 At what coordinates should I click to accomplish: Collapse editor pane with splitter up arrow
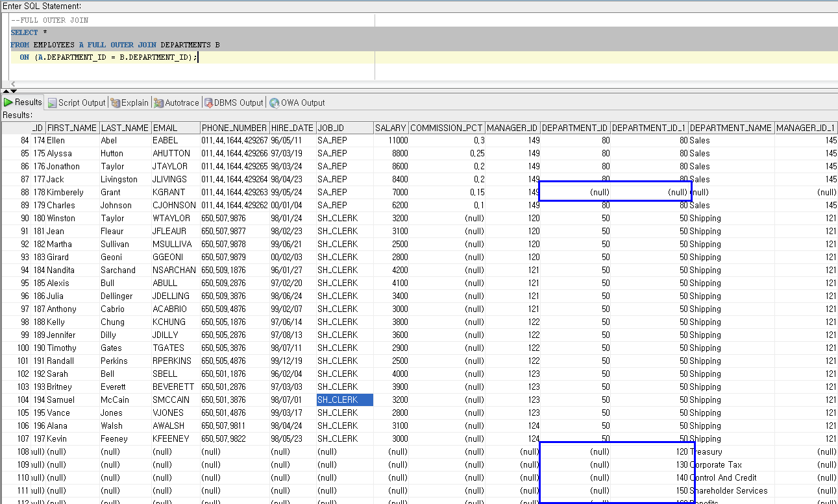pyautogui.click(x=5, y=91)
